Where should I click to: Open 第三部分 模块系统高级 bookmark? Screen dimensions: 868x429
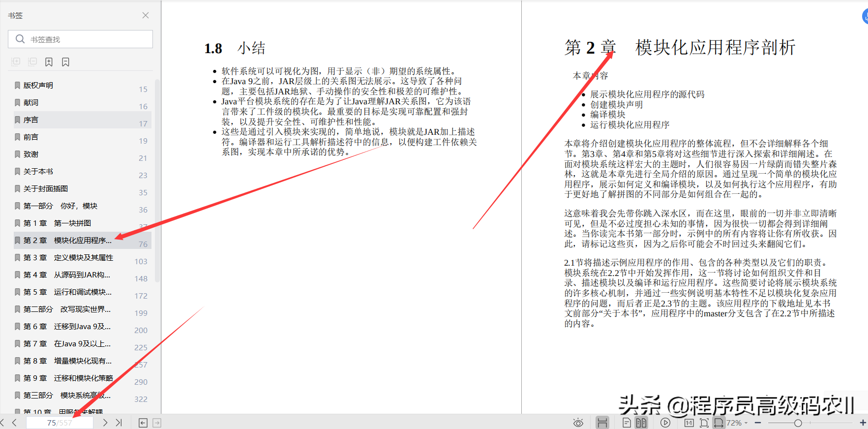click(82, 396)
